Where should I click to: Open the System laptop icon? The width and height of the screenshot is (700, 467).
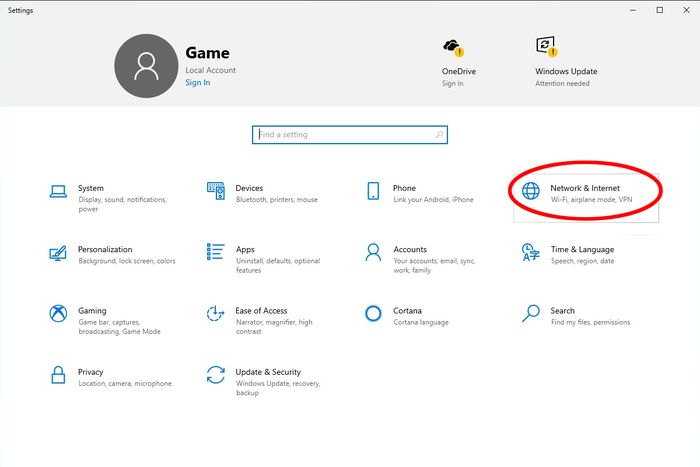[x=58, y=192]
